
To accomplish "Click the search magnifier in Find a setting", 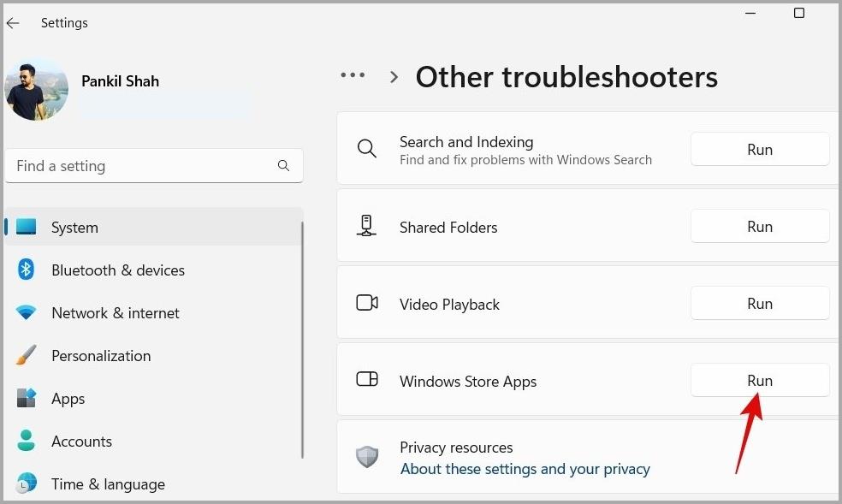I will tap(283, 166).
